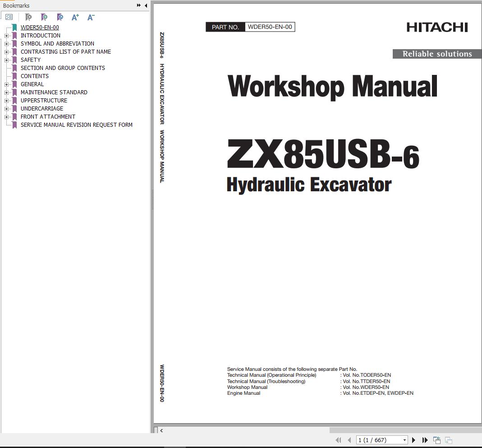Image resolution: width=482 pixels, height=448 pixels.
Task: Click the Bookmarks panel title
Action: 16,5
